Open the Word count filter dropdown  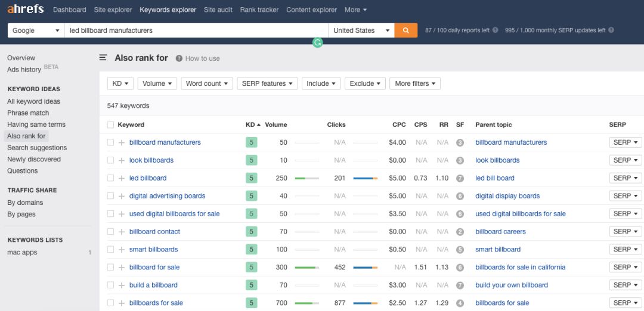tap(207, 83)
